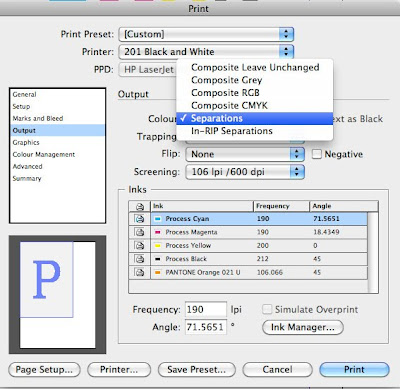Cancel the print dialog

point(277,369)
